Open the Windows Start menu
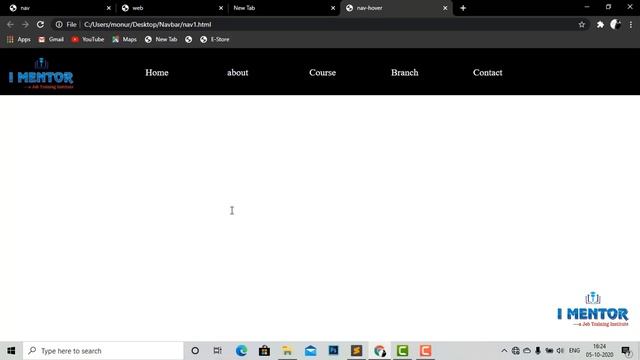 tap(11, 351)
